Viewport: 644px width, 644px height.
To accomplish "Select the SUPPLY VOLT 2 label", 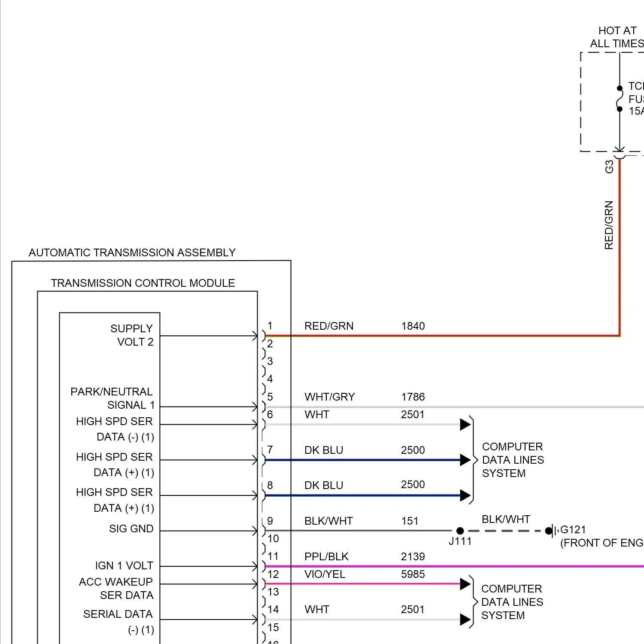I will click(x=132, y=335).
